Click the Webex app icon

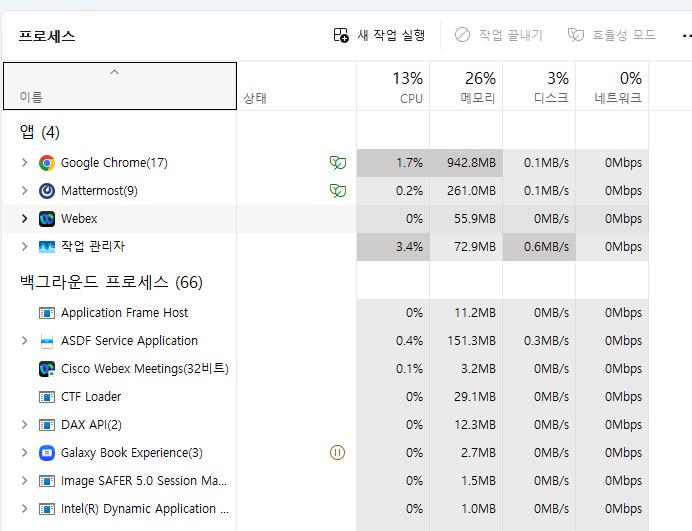(47, 219)
